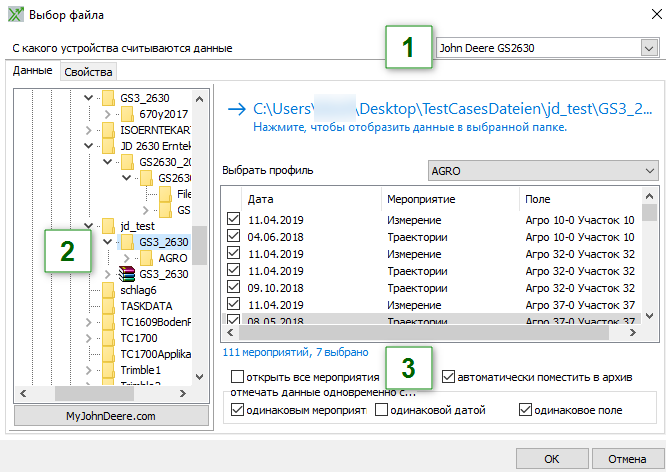
Task: Switch to the Данные tab
Action: (33, 71)
